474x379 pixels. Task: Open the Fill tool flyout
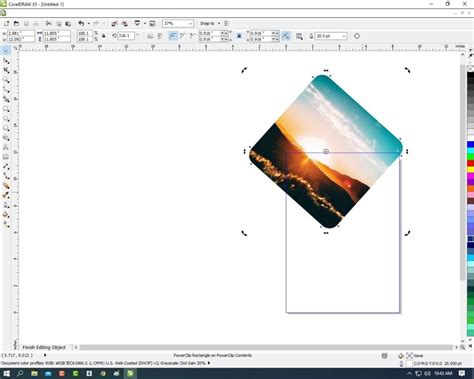6,215
